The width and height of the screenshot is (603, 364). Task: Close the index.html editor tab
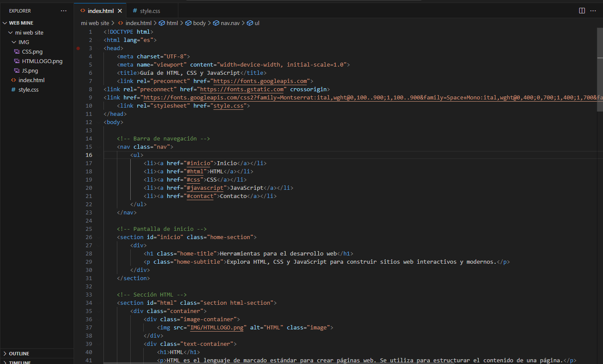[x=120, y=11]
